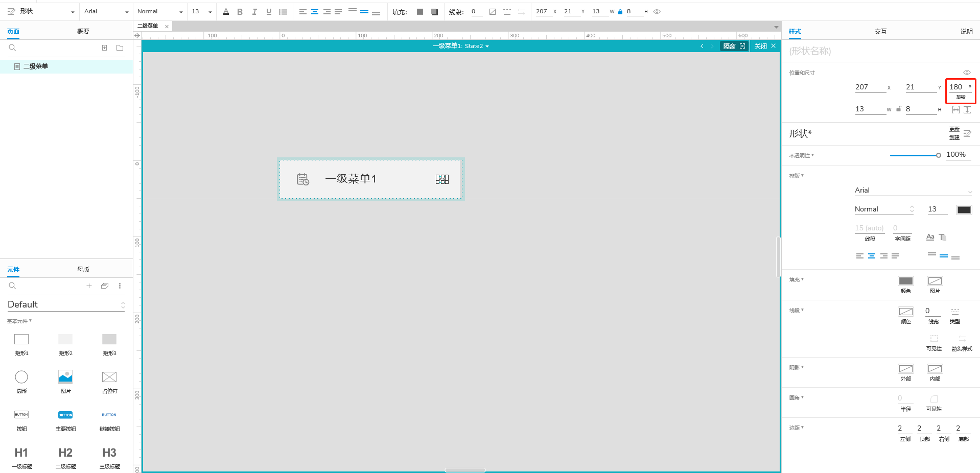Close the 二级菜单 canvas tab
The height and width of the screenshot is (473, 980).
click(x=167, y=26)
